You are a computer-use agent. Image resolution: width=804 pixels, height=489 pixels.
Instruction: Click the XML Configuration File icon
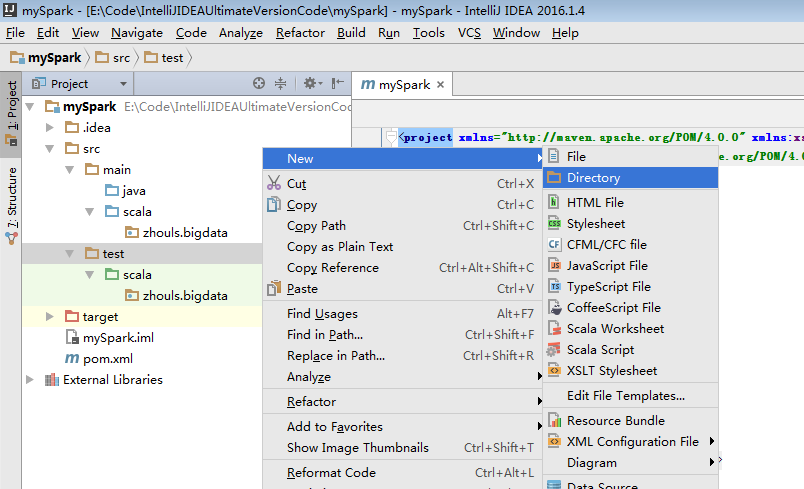pyautogui.click(x=554, y=441)
